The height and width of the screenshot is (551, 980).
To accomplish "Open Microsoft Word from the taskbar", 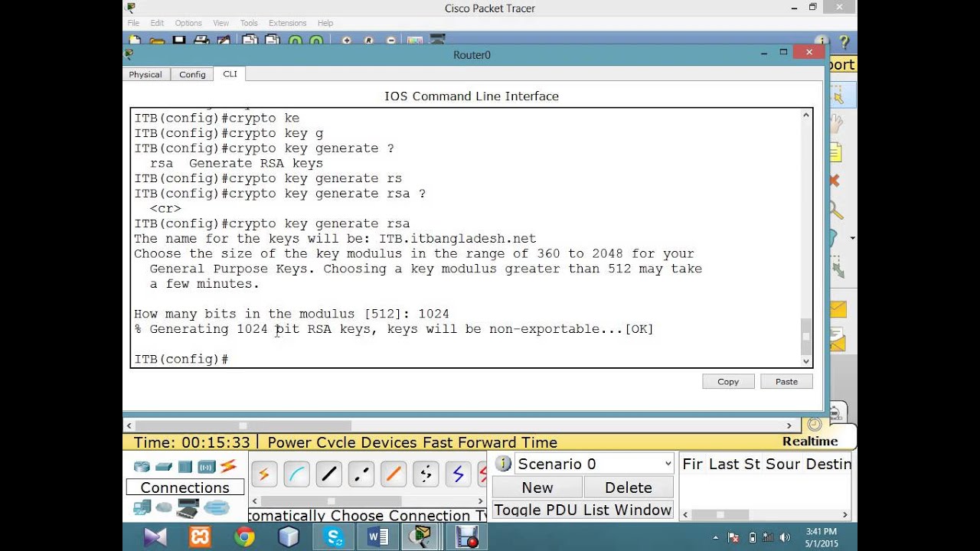I will tap(377, 537).
